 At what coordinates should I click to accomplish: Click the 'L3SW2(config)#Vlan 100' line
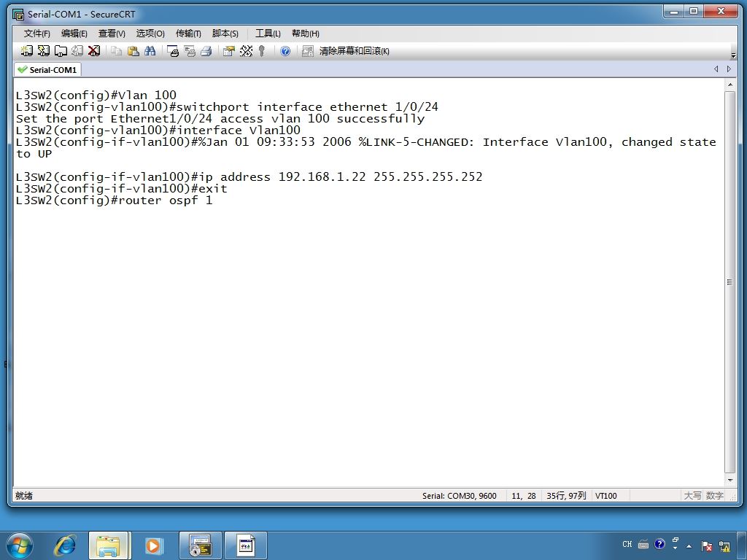click(96, 96)
